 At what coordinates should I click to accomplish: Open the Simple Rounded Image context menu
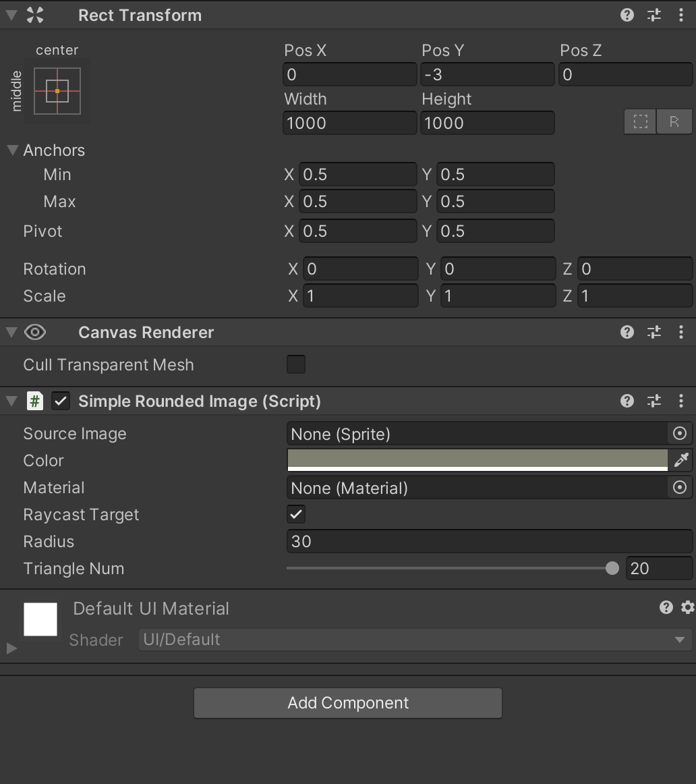680,401
